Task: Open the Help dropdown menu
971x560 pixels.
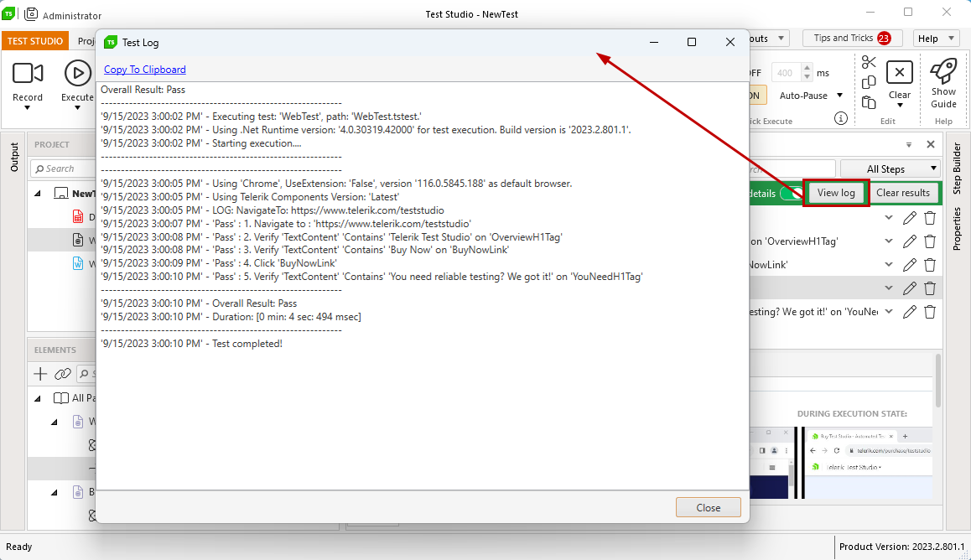Action: point(937,39)
